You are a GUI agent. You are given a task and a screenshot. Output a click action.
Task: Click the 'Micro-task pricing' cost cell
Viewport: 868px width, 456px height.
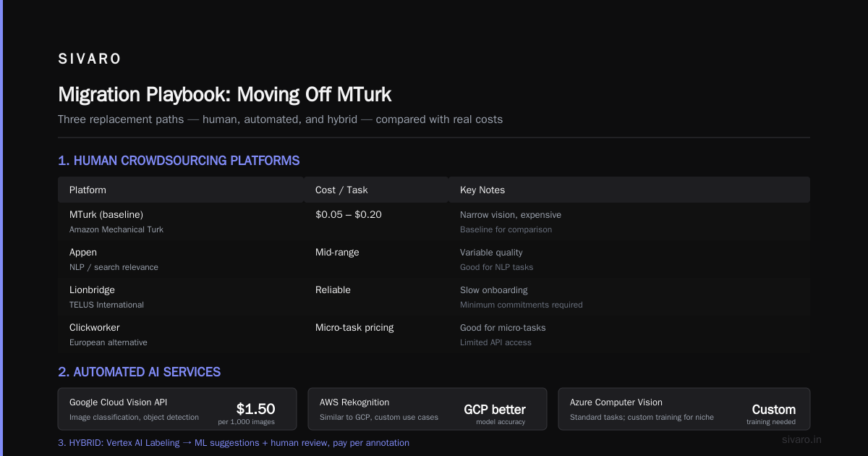click(354, 327)
